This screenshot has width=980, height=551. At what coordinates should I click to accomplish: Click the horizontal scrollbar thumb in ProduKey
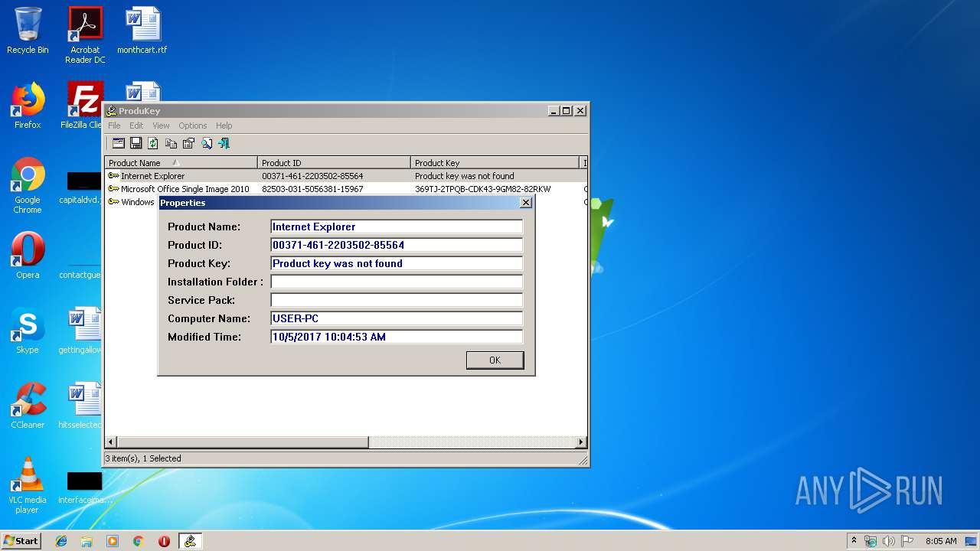(243, 442)
